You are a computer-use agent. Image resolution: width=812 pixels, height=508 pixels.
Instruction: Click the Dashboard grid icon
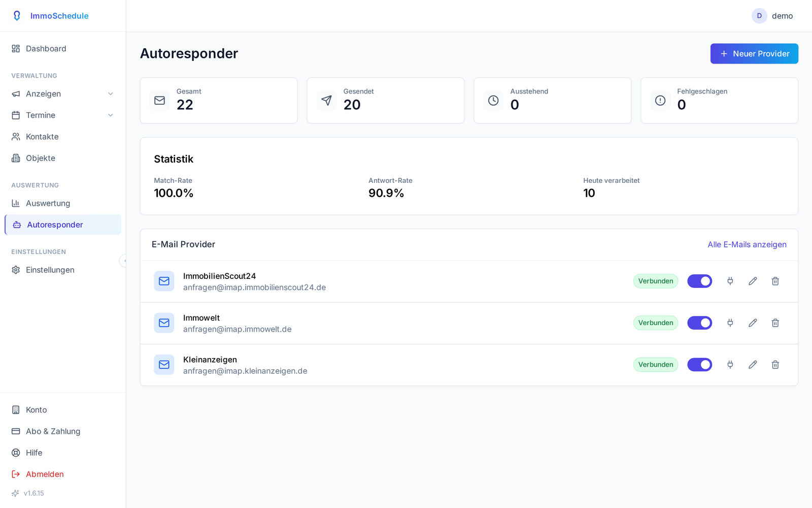click(x=16, y=49)
